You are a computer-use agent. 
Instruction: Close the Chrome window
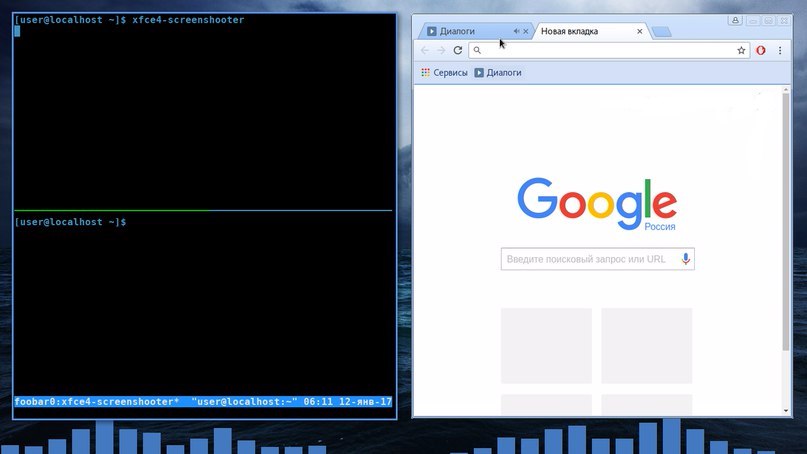click(x=784, y=21)
